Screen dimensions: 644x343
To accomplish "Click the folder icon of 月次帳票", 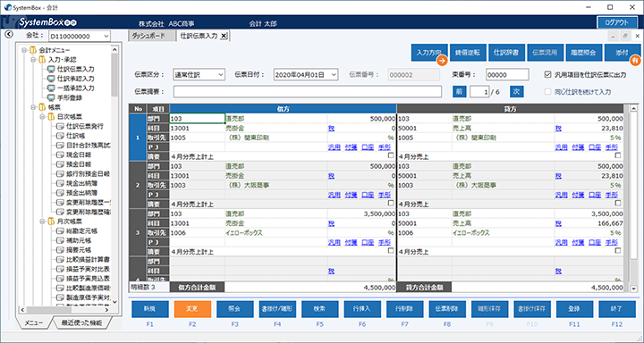I will [51, 222].
